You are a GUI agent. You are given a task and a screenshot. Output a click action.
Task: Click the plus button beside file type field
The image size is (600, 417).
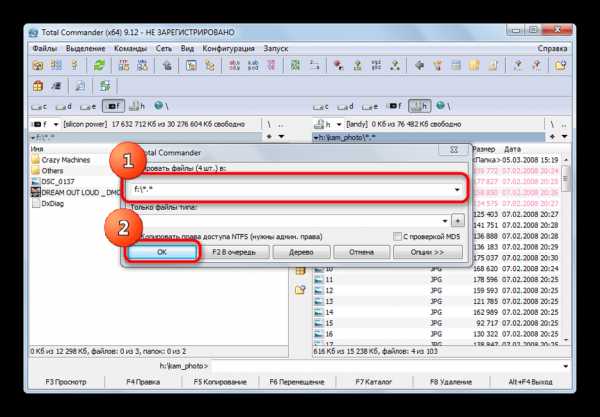click(x=458, y=220)
